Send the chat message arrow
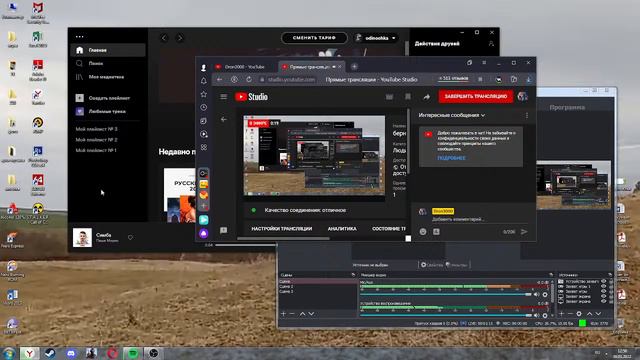 click(524, 231)
